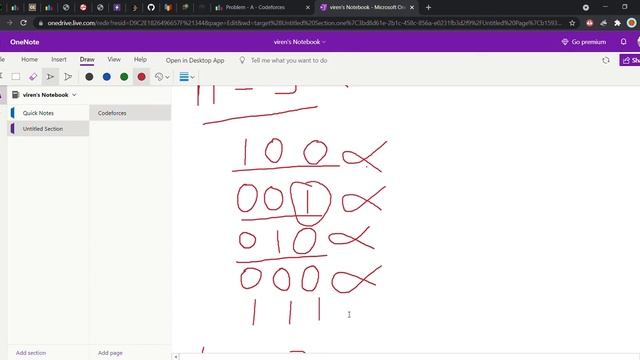Click the URL address bar

pos(304,23)
